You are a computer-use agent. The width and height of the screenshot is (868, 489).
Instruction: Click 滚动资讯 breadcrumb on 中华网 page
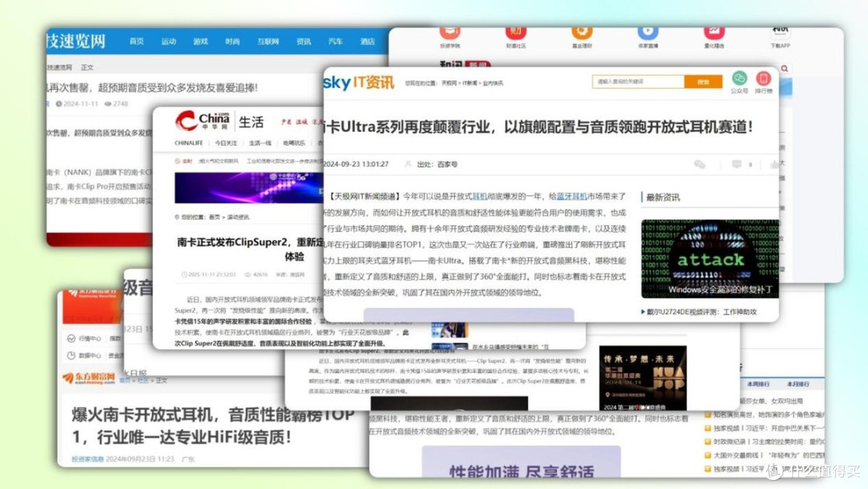[x=238, y=217]
